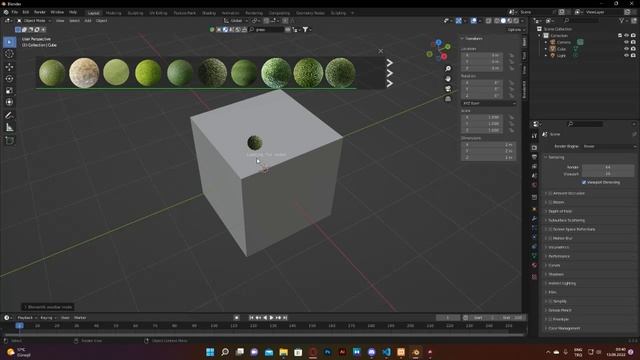
Task: Click the timeline play button
Action: pos(271,318)
